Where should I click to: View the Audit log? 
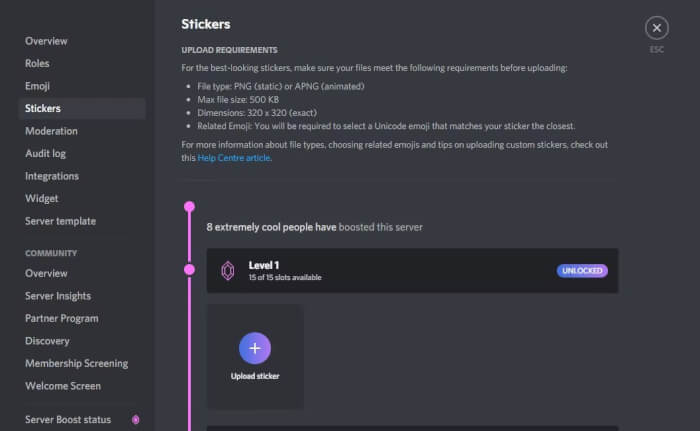[45, 153]
